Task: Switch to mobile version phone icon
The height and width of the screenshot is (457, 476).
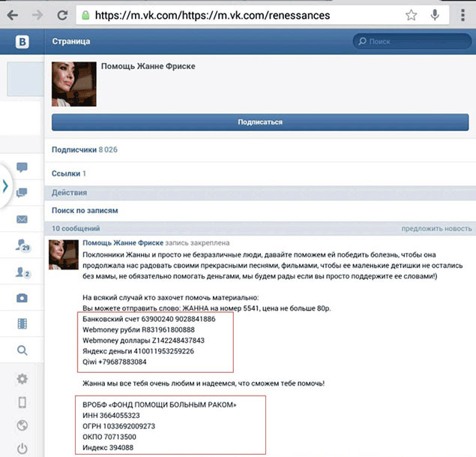Action: pos(22,402)
